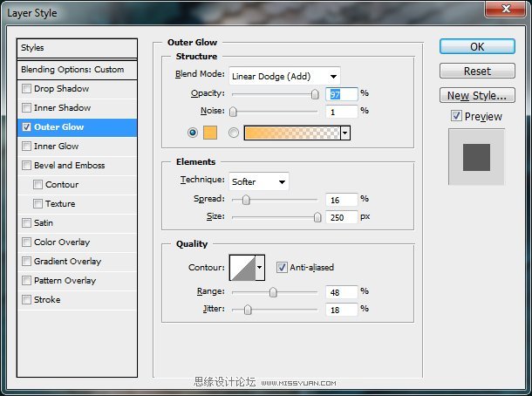The height and width of the screenshot is (396, 532).
Task: Open the Contour picker dropdown arrow
Action: (260, 268)
